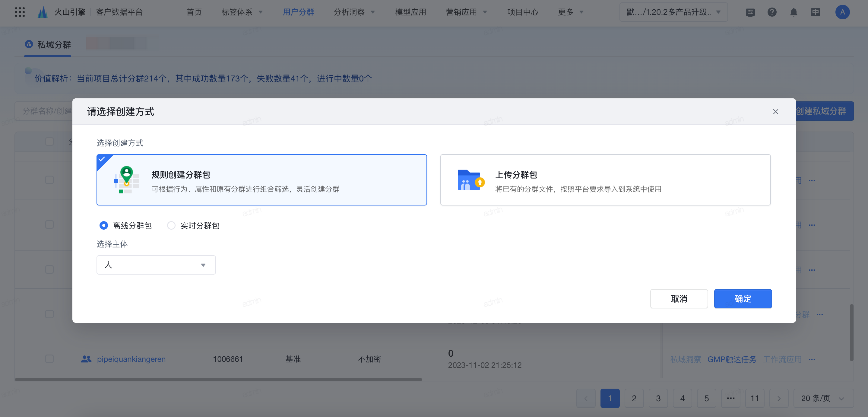This screenshot has height=417, width=868.
Task: Choose the rule-based segment creation card
Action: coord(261,180)
